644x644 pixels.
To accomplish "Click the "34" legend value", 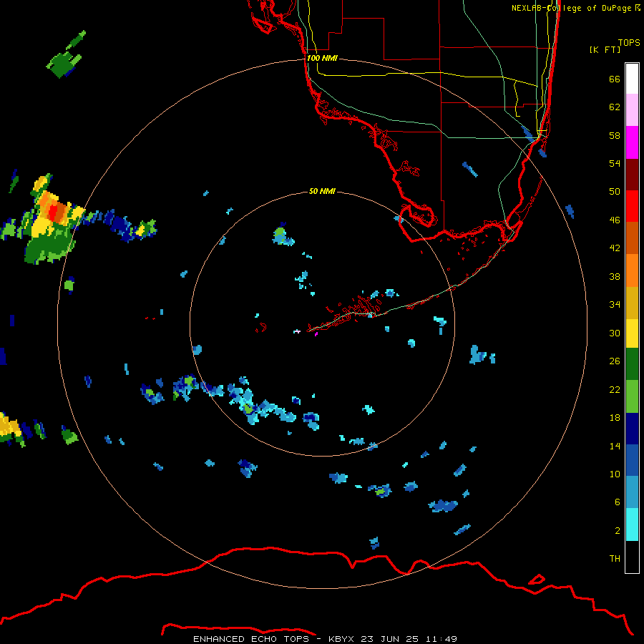I will (615, 305).
